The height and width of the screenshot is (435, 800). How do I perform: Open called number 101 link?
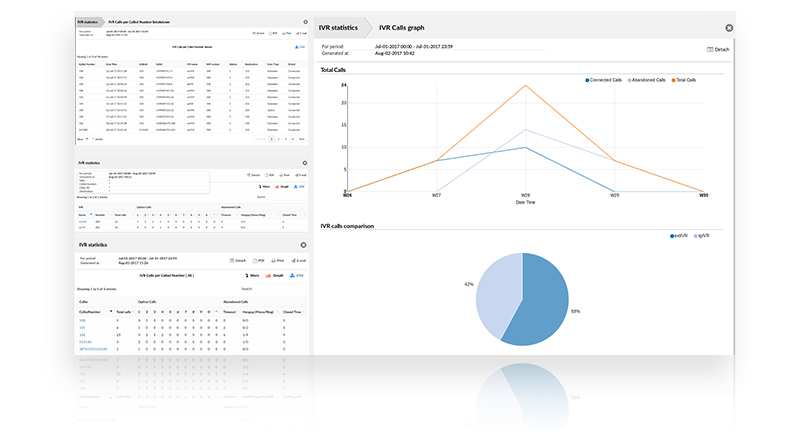coord(83,327)
